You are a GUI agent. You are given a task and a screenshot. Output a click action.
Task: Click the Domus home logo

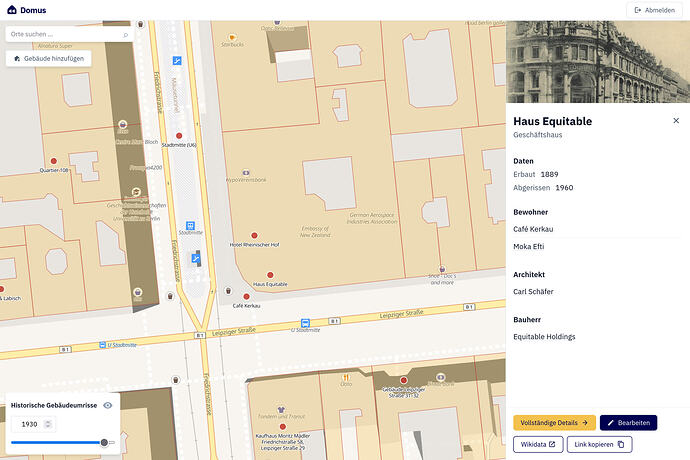[x=27, y=10]
